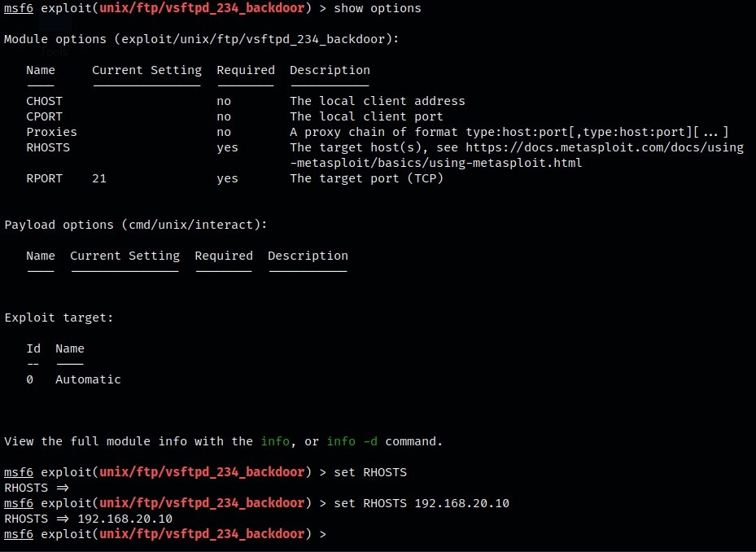Screen dimensions: 756x552
Task: Click the "A proxy chain of format" description
Action: 509,132
